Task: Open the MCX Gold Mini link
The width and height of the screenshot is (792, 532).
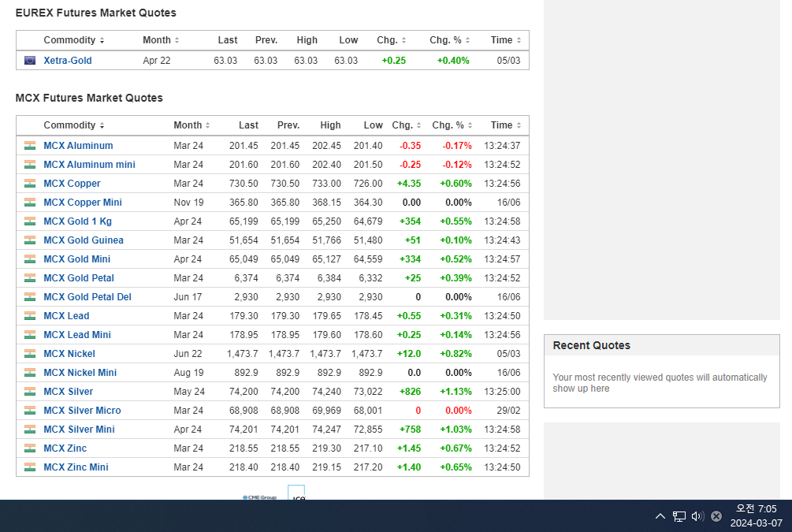Action: pos(76,259)
